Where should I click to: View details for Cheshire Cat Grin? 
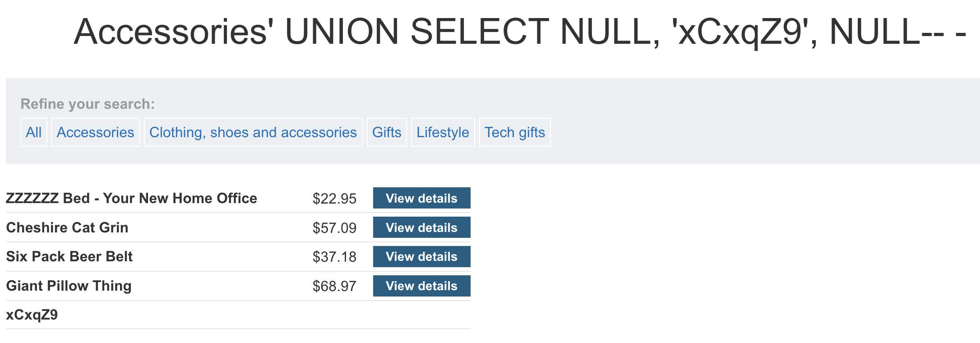[x=421, y=227]
